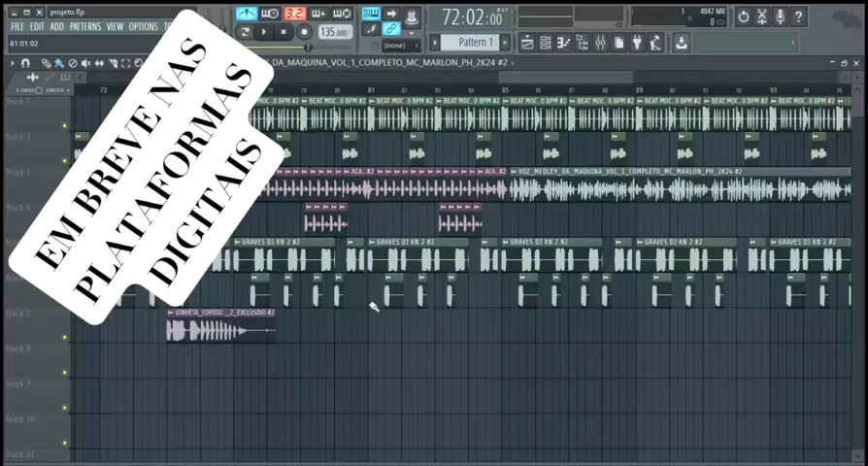Screen dimensions: 868x466
Task: Open the OPTIONS menu
Action: tap(143, 27)
